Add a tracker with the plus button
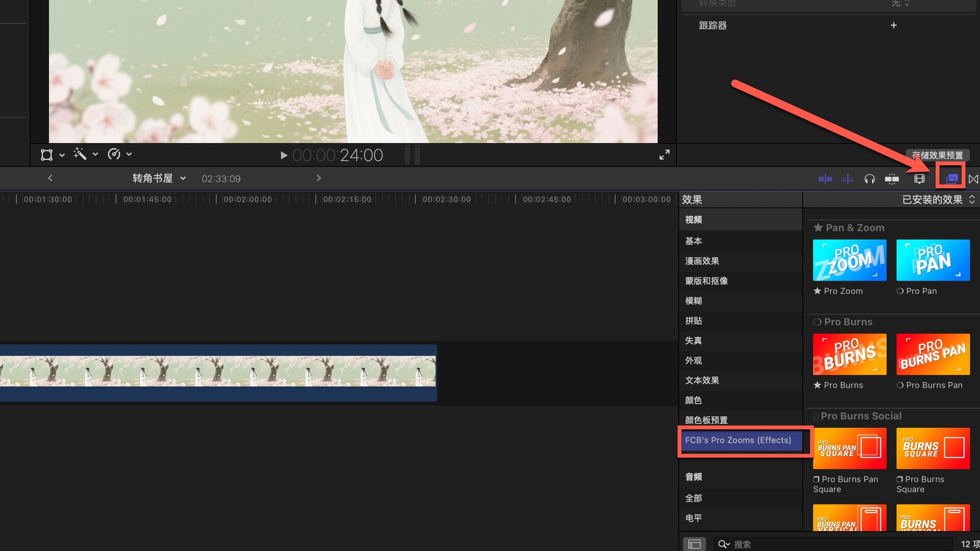 (x=893, y=26)
